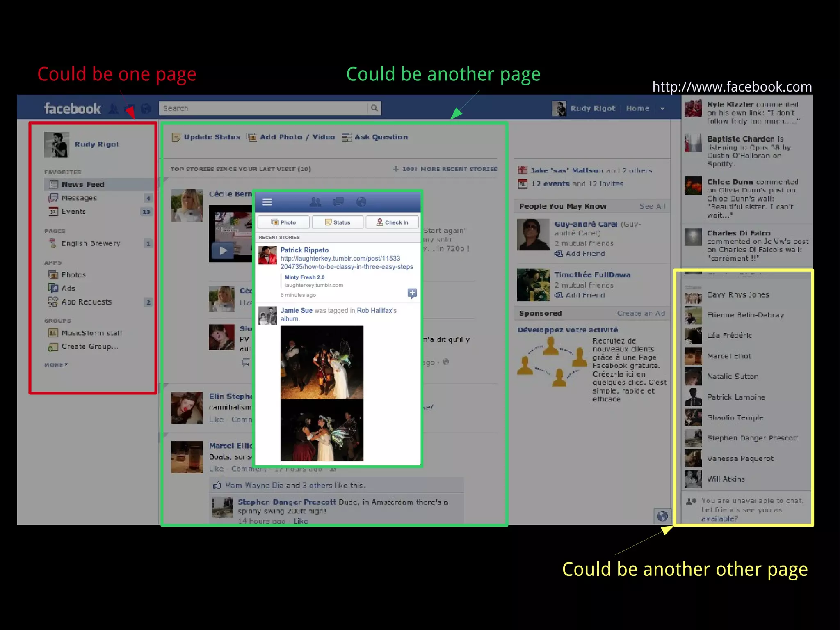Click Baptiste Charden's Spotify ticker story
The height and width of the screenshot is (630, 840).
coord(747,151)
